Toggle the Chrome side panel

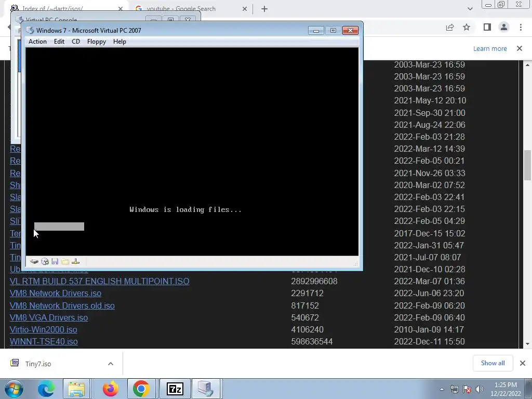pyautogui.click(x=487, y=27)
